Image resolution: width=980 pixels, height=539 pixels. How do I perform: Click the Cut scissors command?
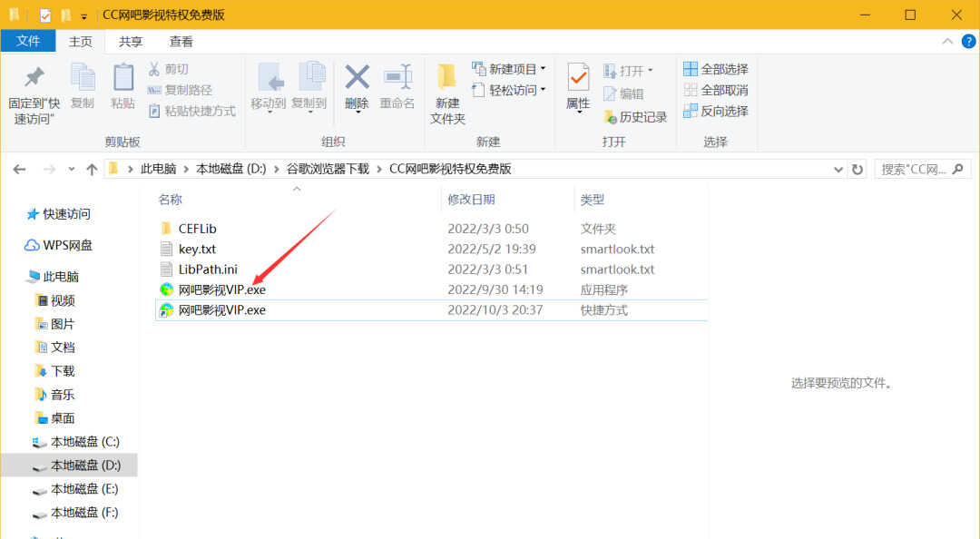(168, 69)
